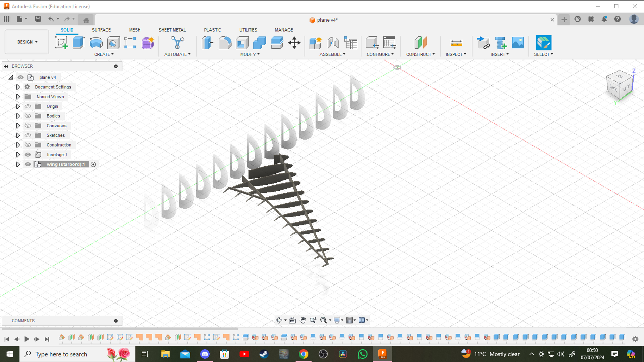Screen dimensions: 644x362
Task: Switch to the SURFACE tab
Action: tap(101, 30)
